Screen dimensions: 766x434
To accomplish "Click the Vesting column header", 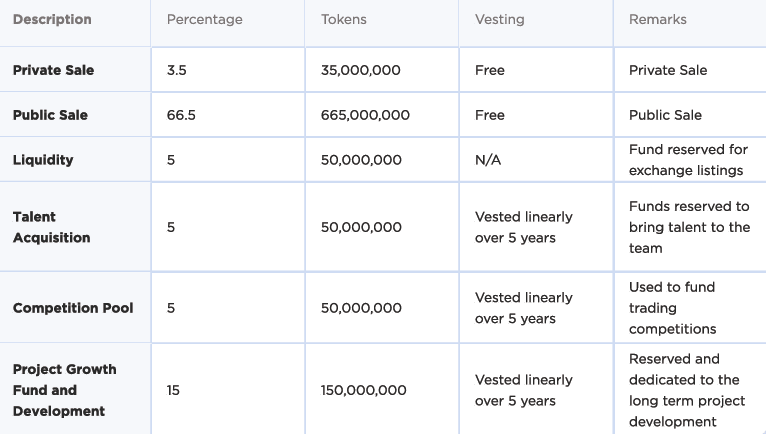I will point(499,20).
